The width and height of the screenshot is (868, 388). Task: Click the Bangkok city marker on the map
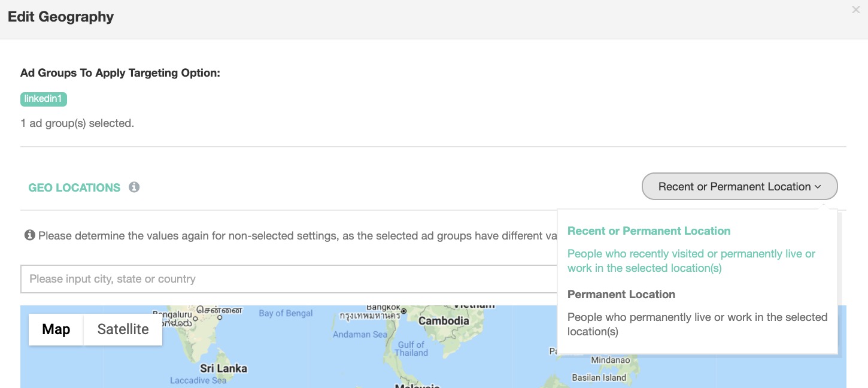click(403, 311)
